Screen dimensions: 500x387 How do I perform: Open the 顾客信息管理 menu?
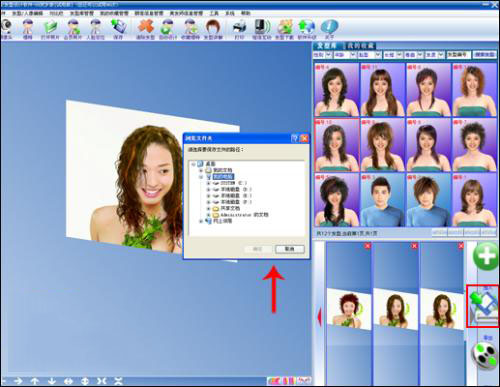[149, 13]
